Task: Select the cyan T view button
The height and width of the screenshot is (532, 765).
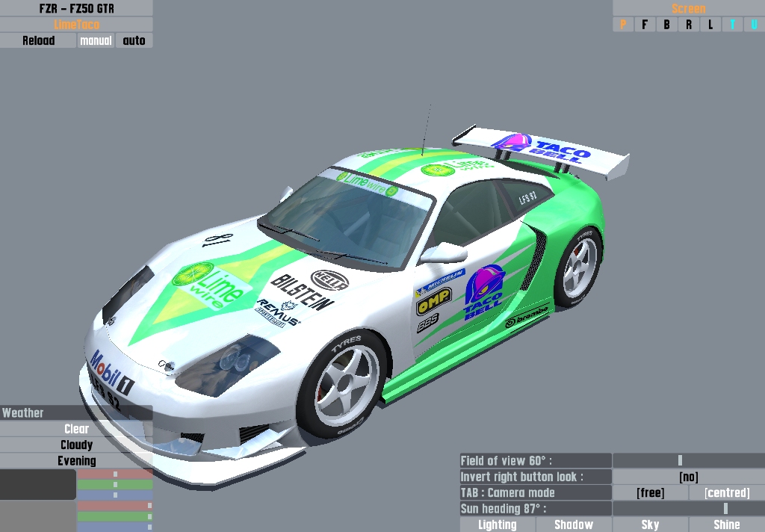Action: coord(732,25)
